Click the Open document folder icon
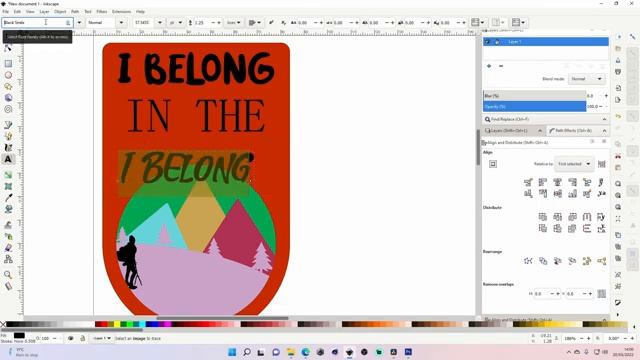This screenshot has height=360, width=640. click(618, 49)
